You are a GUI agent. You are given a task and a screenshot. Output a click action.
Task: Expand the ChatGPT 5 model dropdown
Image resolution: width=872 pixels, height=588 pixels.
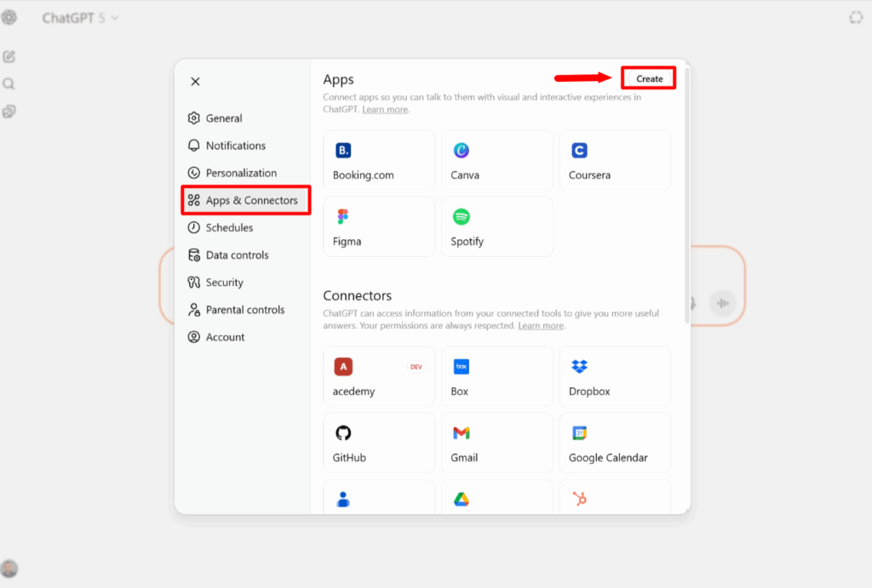click(x=82, y=18)
